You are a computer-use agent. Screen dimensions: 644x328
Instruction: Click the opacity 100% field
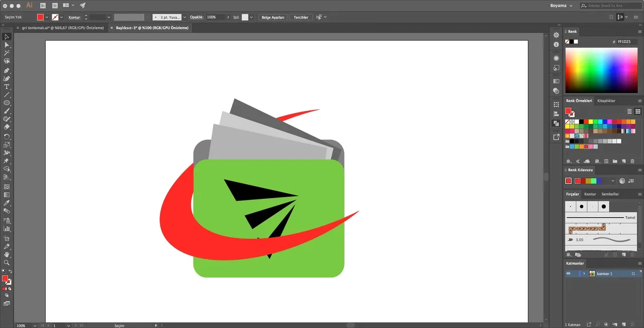(x=215, y=17)
